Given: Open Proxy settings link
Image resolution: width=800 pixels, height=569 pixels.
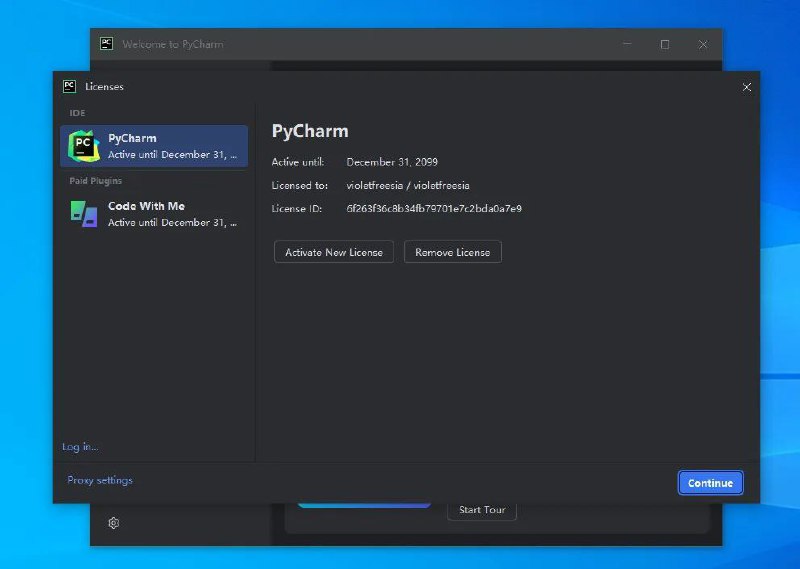Looking at the screenshot, I should (x=99, y=480).
